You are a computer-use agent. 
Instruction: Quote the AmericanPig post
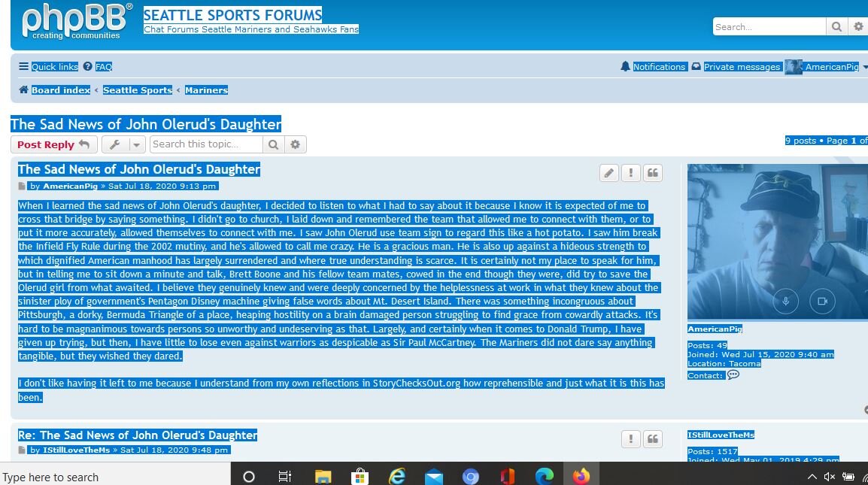coord(653,173)
